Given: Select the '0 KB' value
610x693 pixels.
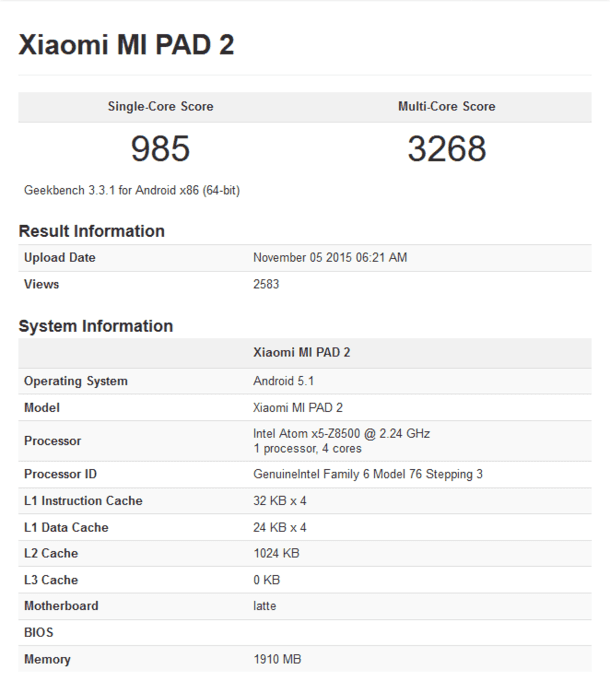Looking at the screenshot, I should click(267, 580).
